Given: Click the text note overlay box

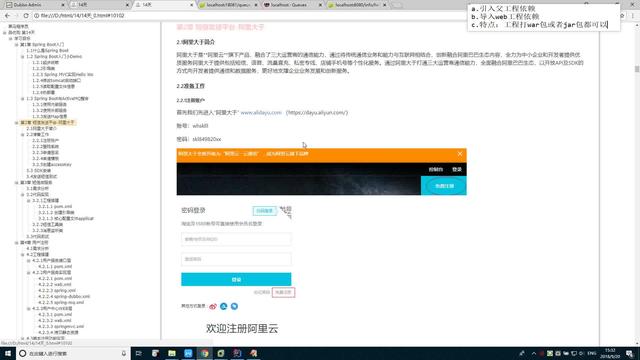Looking at the screenshot, I should 544,17.
